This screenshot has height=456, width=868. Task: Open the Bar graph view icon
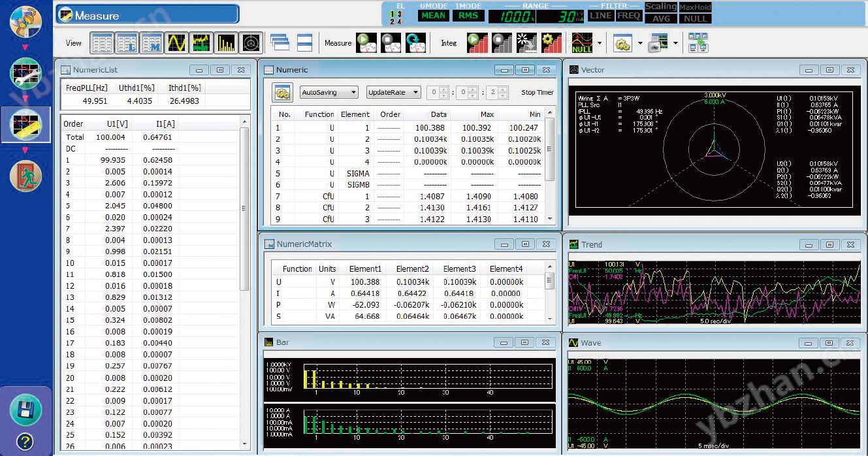click(x=225, y=42)
